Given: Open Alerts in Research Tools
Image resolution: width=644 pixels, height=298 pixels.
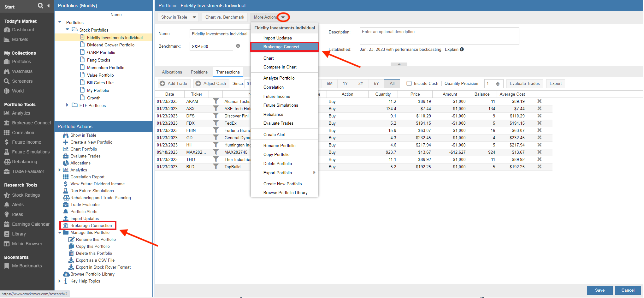Looking at the screenshot, I should pos(18,205).
